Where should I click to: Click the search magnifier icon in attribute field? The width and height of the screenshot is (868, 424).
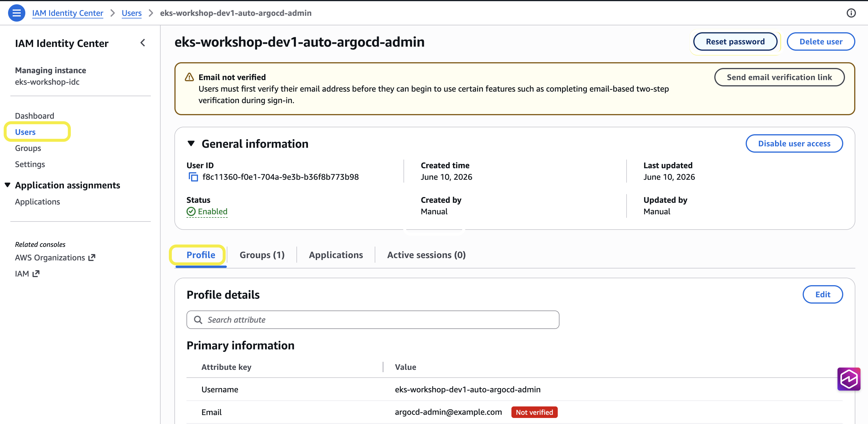coord(198,320)
